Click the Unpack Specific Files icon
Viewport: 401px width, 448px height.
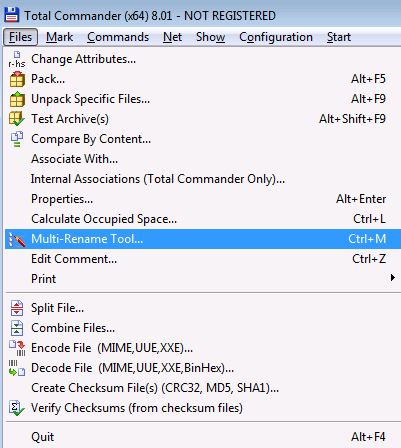tap(17, 99)
